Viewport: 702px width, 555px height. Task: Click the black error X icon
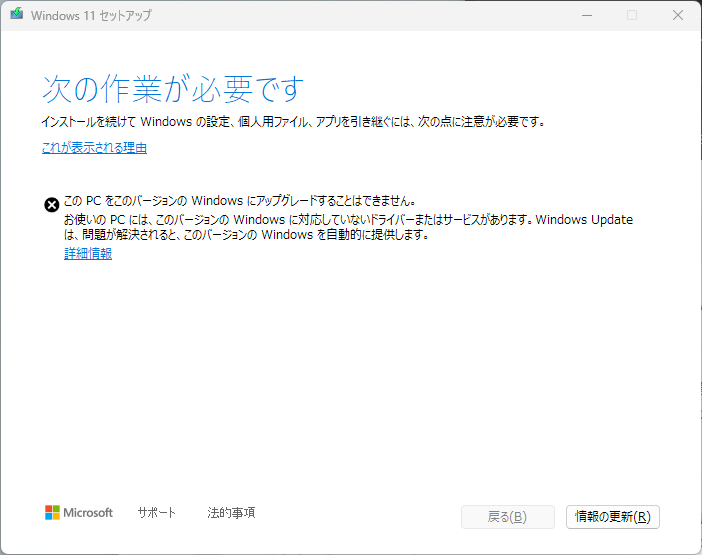pyautogui.click(x=51, y=205)
